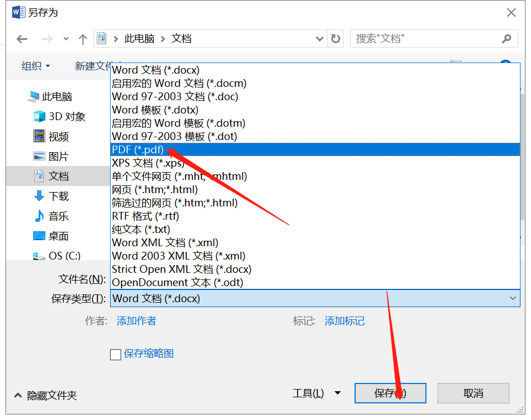Click the search magnifier icon

click(506, 39)
